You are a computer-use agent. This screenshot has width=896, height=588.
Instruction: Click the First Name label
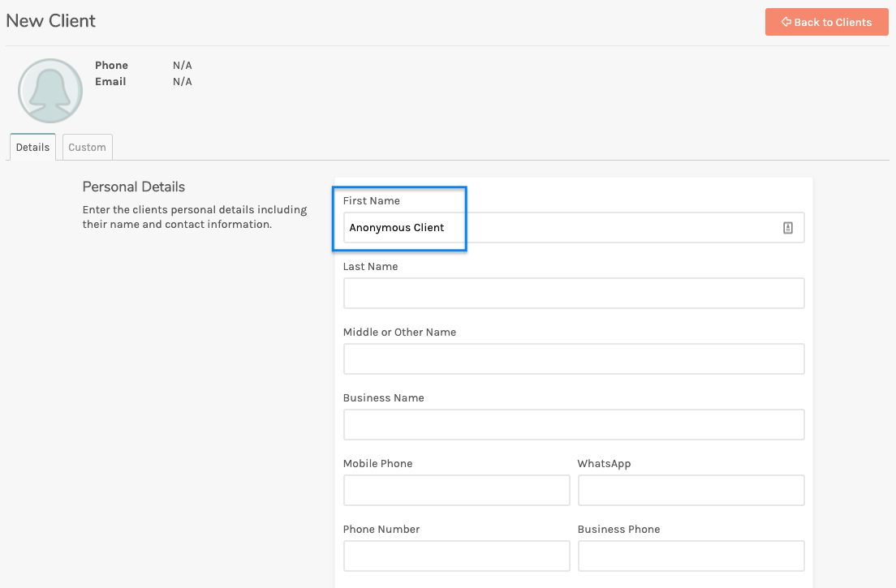[372, 201]
